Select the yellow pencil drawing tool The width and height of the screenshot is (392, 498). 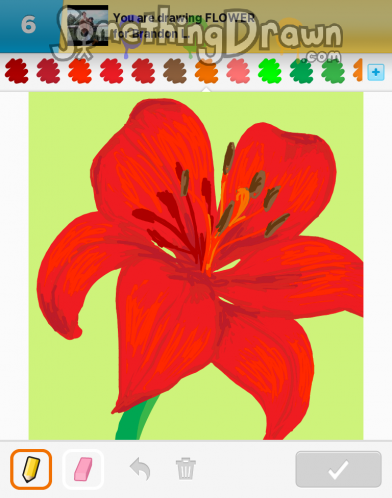(x=31, y=469)
